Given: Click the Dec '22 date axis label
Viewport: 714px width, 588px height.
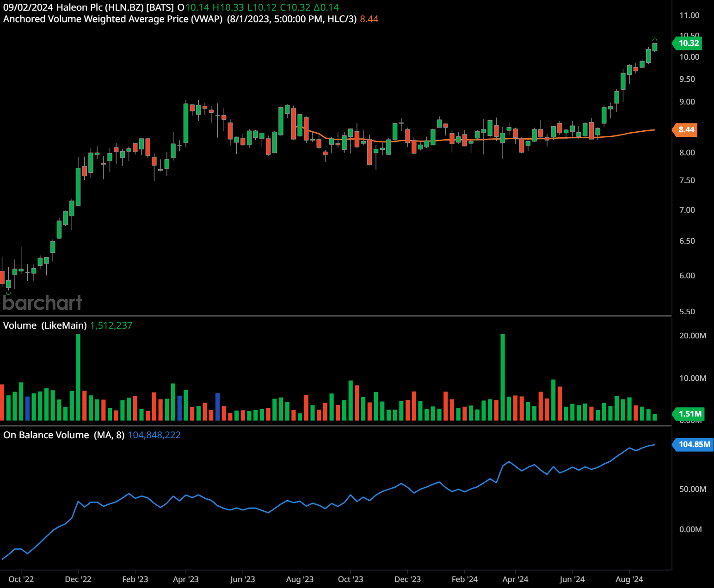Looking at the screenshot, I should coord(78,579).
